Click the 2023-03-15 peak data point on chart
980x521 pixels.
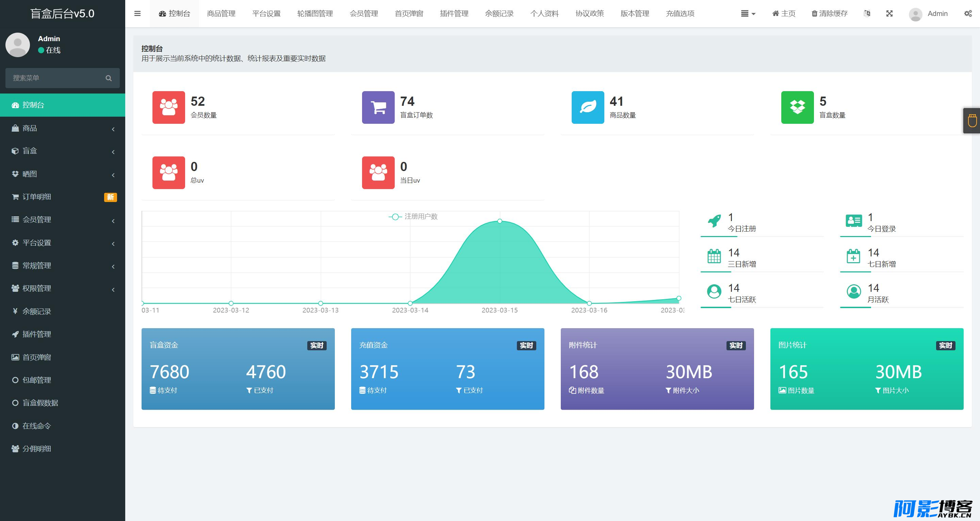(x=500, y=221)
